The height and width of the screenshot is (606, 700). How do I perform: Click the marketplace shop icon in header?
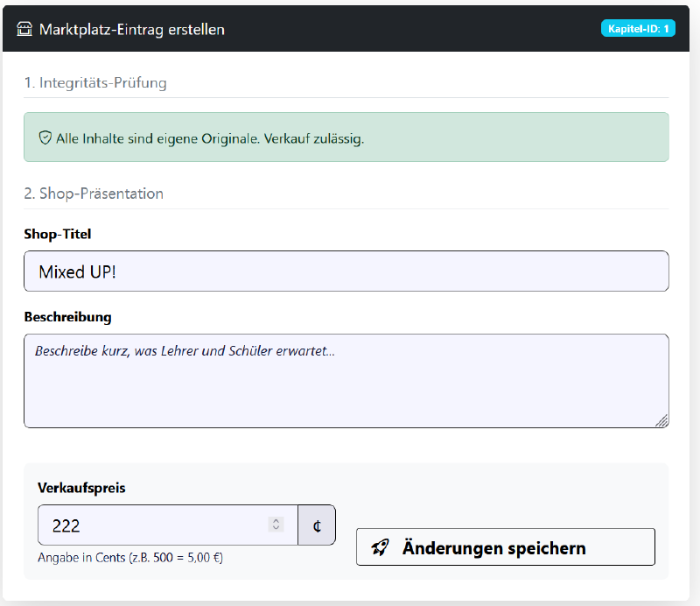24,29
